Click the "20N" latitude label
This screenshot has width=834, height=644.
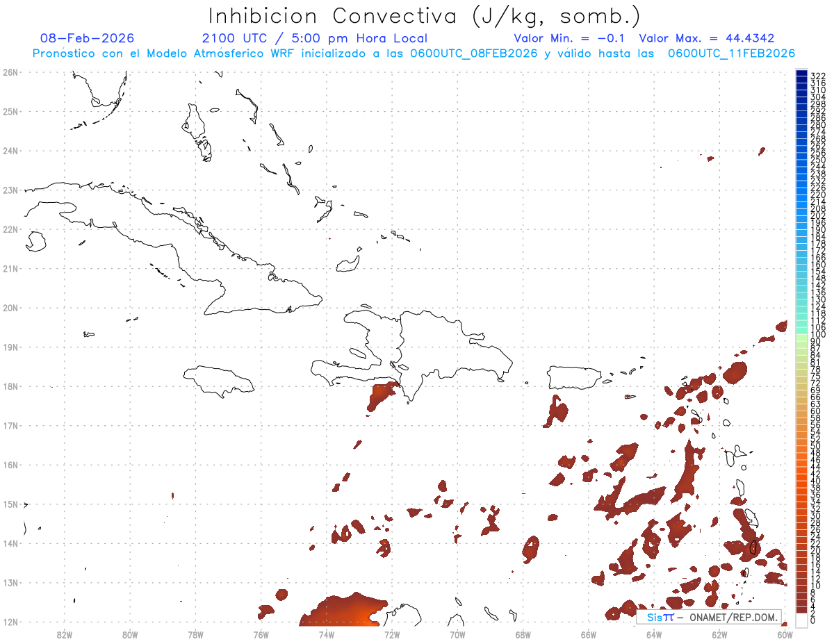(x=10, y=308)
